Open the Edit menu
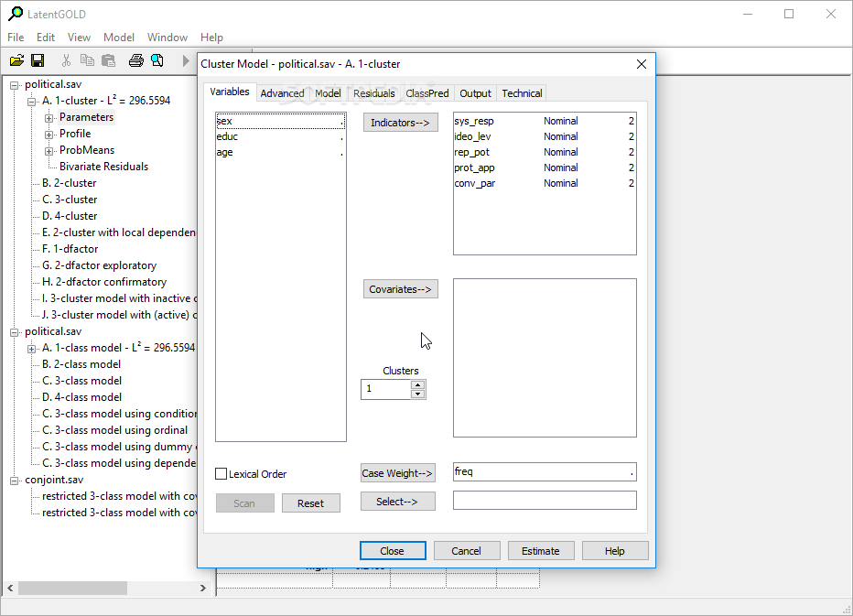Viewport: 853px width, 616px height. pos(46,37)
